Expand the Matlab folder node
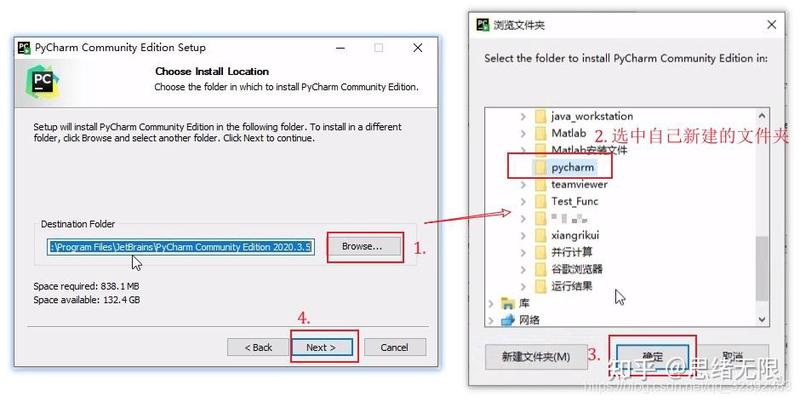The width and height of the screenshot is (800, 402). pyautogui.click(x=523, y=134)
